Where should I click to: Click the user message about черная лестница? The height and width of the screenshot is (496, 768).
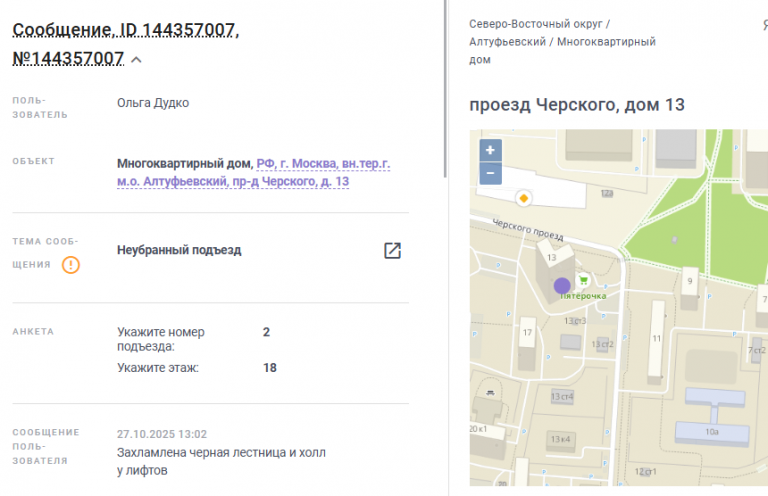(x=221, y=461)
